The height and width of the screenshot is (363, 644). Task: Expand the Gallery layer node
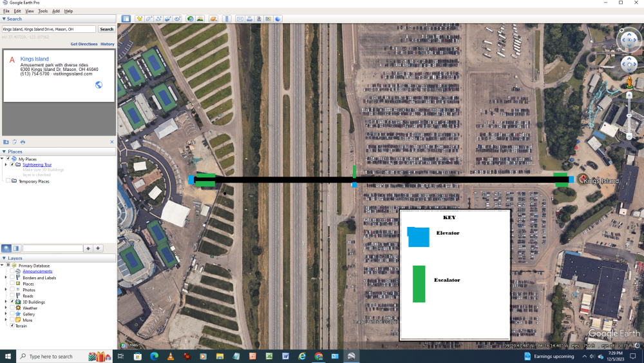coord(6,313)
